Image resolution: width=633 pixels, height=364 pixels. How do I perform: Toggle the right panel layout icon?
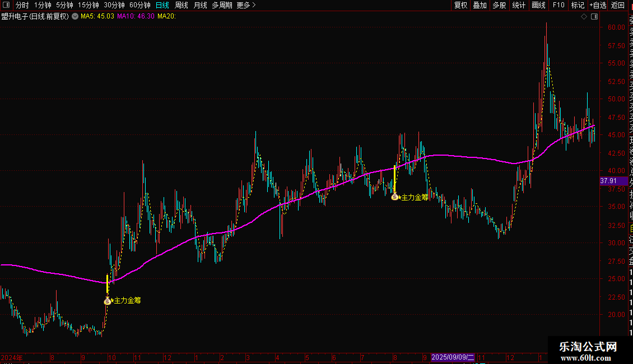pos(594,17)
